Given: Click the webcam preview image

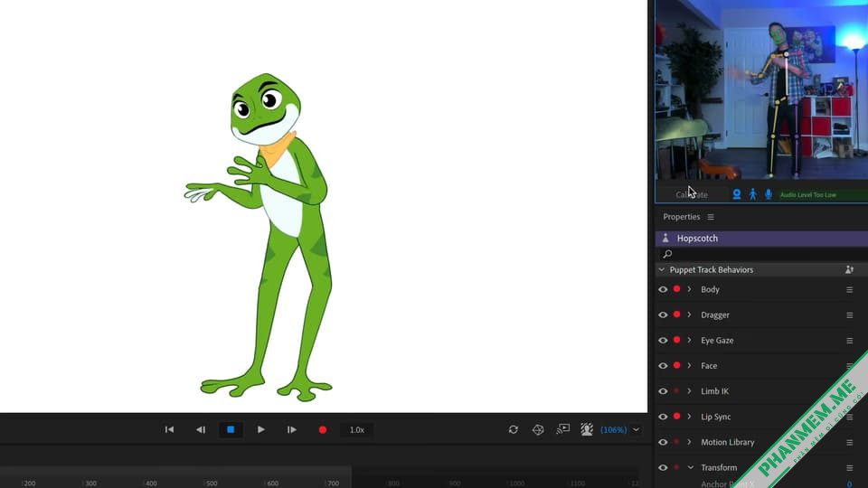Looking at the screenshot, I should click(x=761, y=89).
